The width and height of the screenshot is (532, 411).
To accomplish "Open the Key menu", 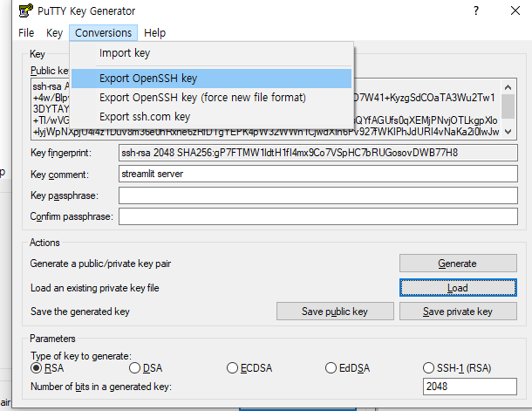I will [54, 33].
